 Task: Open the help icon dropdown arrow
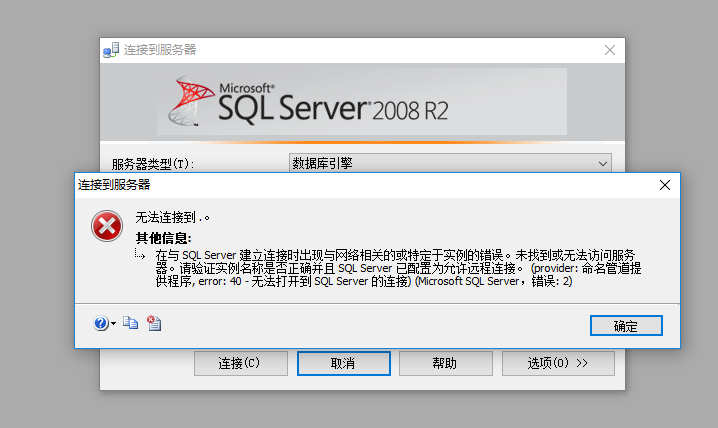113,324
